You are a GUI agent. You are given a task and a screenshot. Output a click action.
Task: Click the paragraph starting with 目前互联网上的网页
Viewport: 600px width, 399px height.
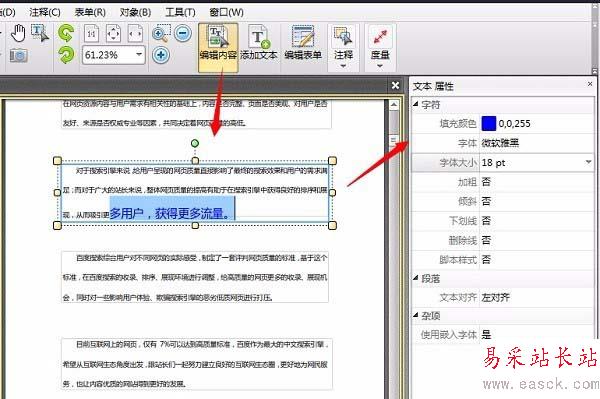pyautogui.click(x=197, y=364)
